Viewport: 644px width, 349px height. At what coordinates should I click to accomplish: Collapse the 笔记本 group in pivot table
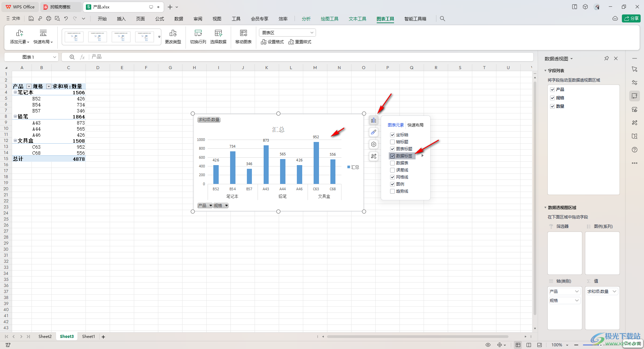15,92
